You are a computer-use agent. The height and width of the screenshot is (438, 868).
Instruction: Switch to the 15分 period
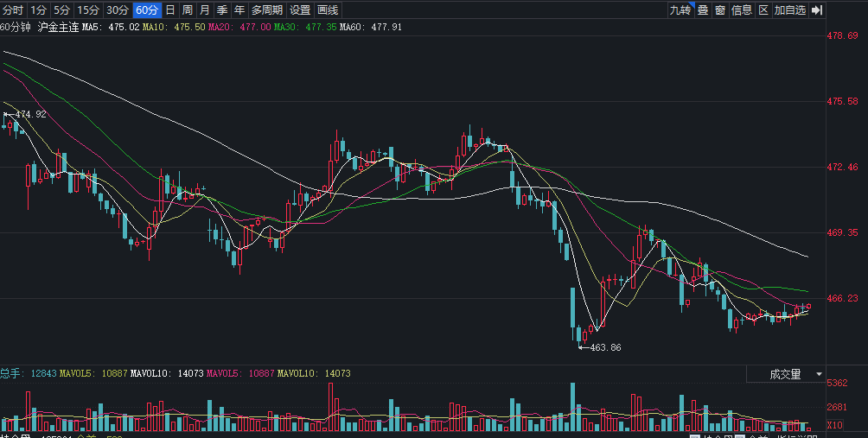(x=88, y=10)
